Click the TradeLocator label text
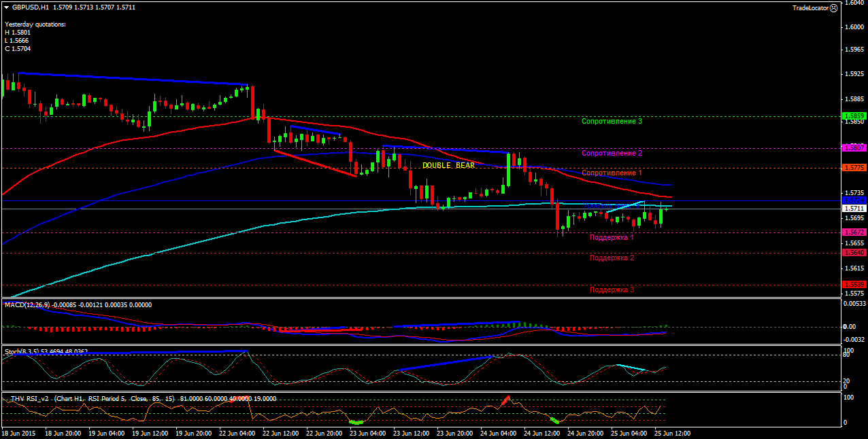 pos(810,7)
